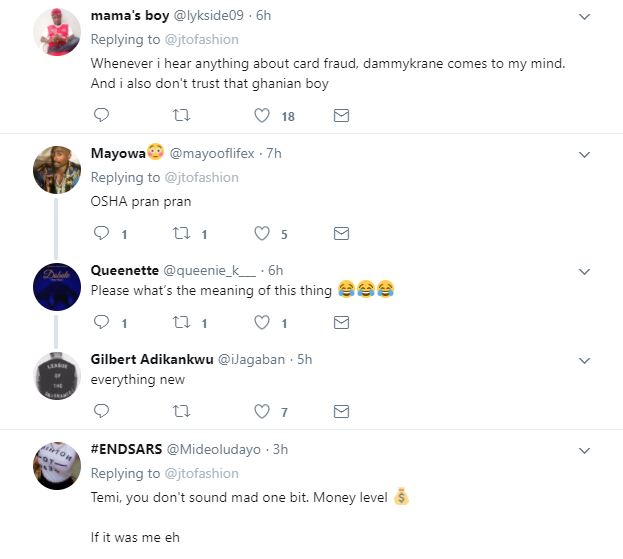Open more options chevron on mama's boy's tweet

(586, 16)
